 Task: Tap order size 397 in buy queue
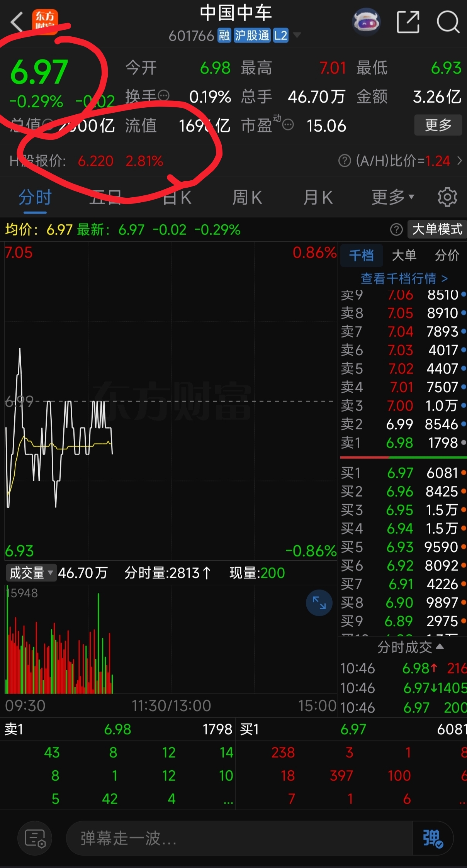coord(341,775)
